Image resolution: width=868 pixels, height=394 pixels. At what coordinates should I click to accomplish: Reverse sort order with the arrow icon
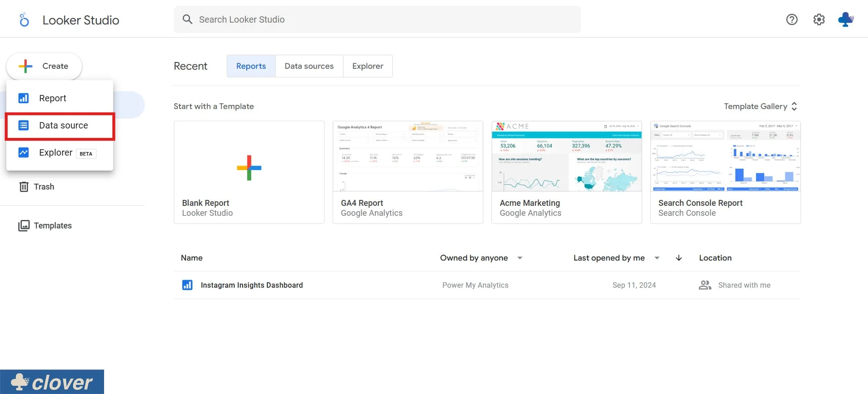point(679,258)
